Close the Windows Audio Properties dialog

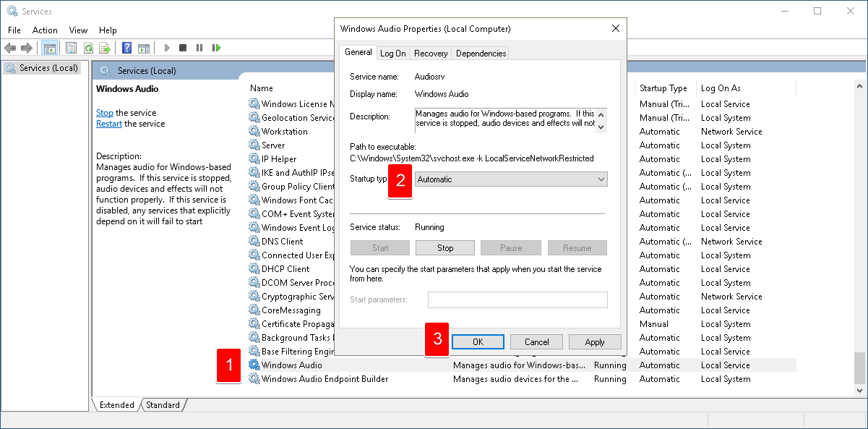pos(616,29)
